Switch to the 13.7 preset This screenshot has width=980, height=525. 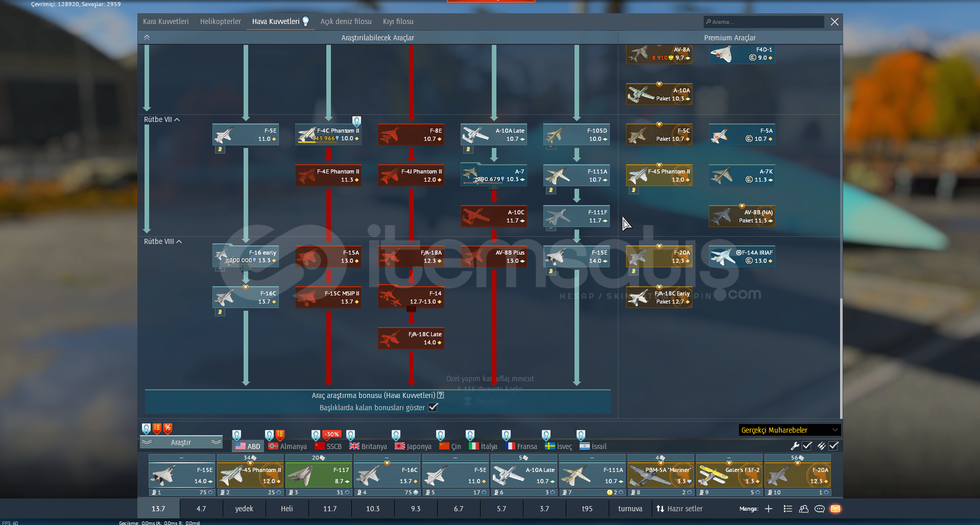[x=158, y=509]
